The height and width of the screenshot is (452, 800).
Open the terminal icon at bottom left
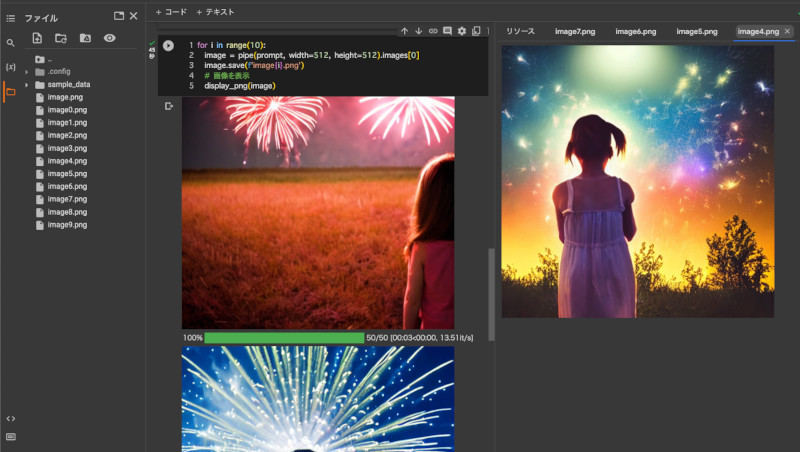coord(10,437)
